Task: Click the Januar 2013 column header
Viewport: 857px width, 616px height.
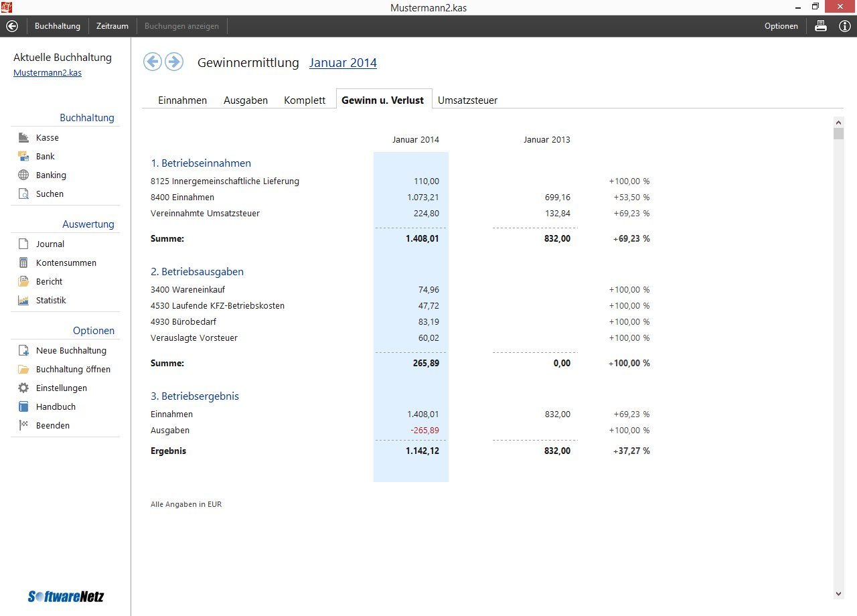Action: click(547, 140)
